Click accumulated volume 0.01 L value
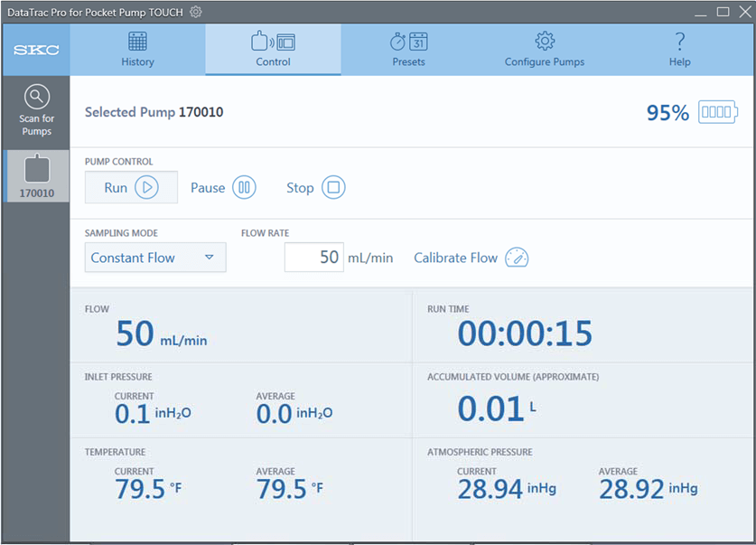 497,409
